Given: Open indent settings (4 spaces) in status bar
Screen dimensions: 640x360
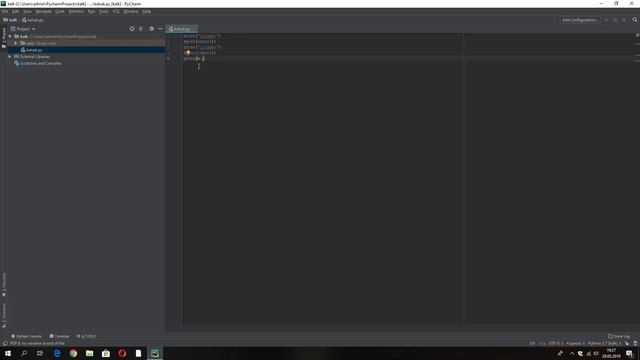Looking at the screenshot, I should 575,343.
